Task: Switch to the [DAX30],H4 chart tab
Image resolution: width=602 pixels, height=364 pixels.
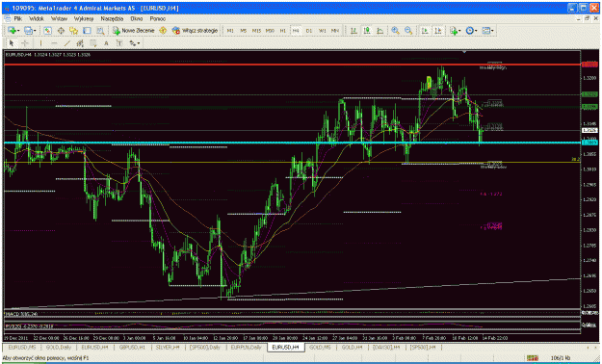Action: (386, 347)
